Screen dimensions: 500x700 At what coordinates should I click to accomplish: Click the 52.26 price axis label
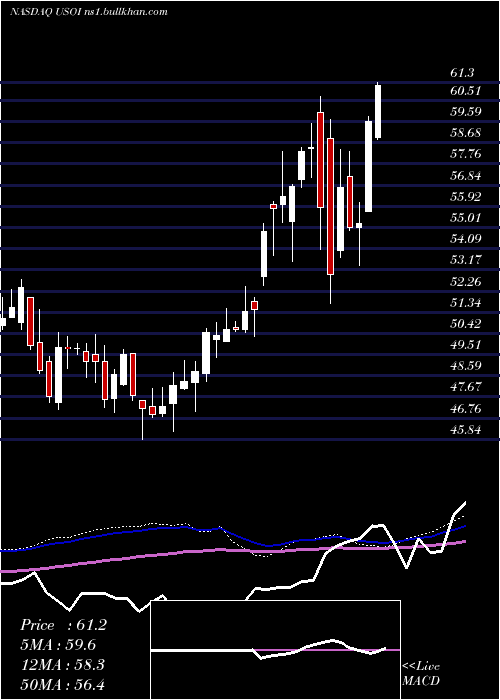[x=466, y=282]
